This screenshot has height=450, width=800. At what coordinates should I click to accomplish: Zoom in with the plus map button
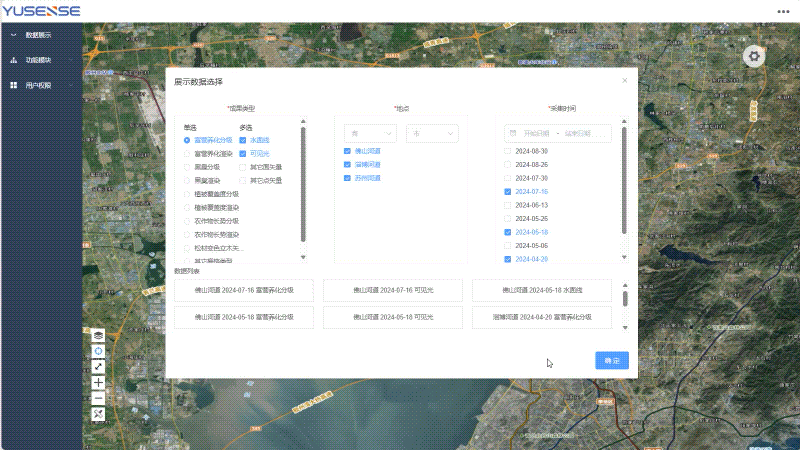click(98, 383)
